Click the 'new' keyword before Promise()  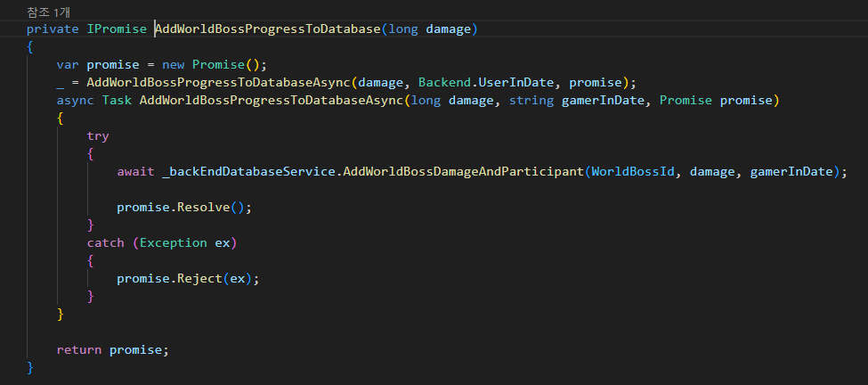click(x=173, y=65)
